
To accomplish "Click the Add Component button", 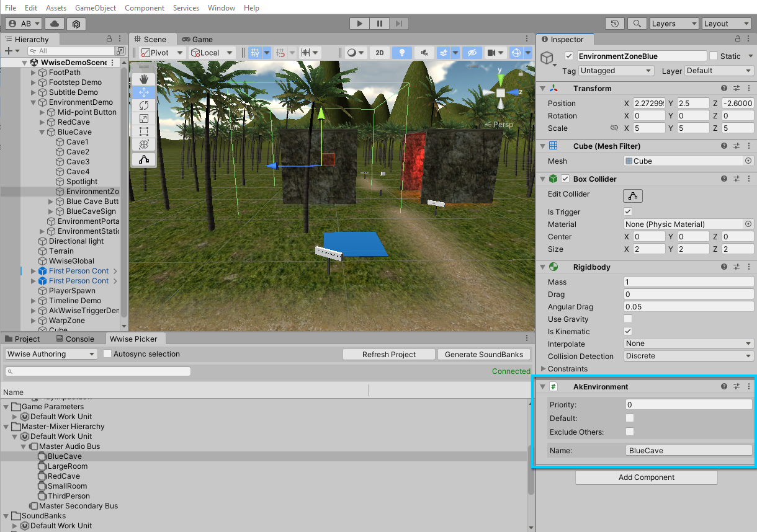I will click(646, 477).
